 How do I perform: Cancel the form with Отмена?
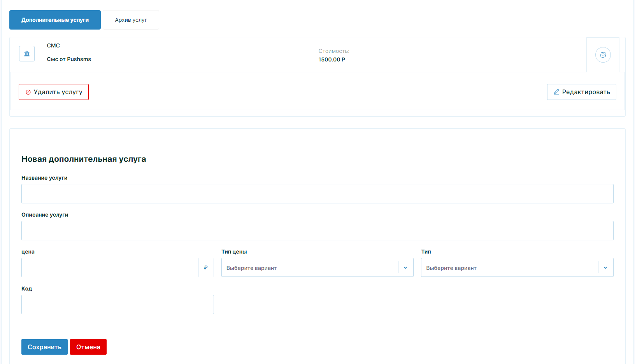[x=88, y=347]
